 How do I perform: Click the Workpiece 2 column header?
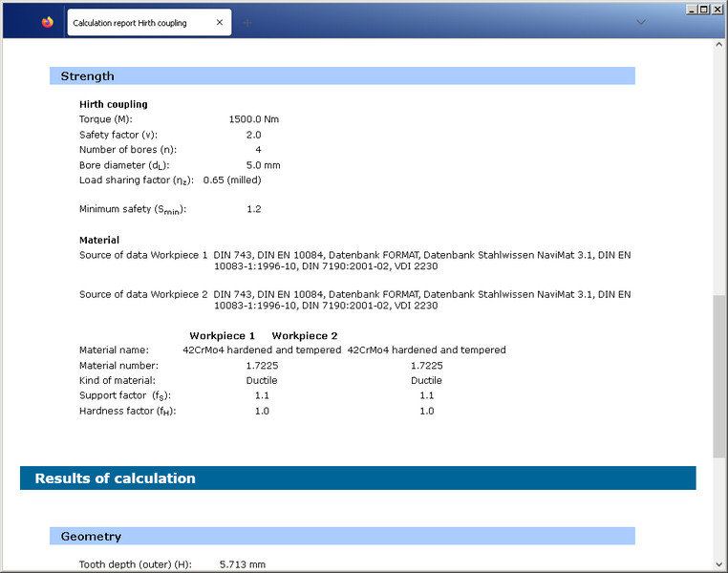[x=305, y=336]
